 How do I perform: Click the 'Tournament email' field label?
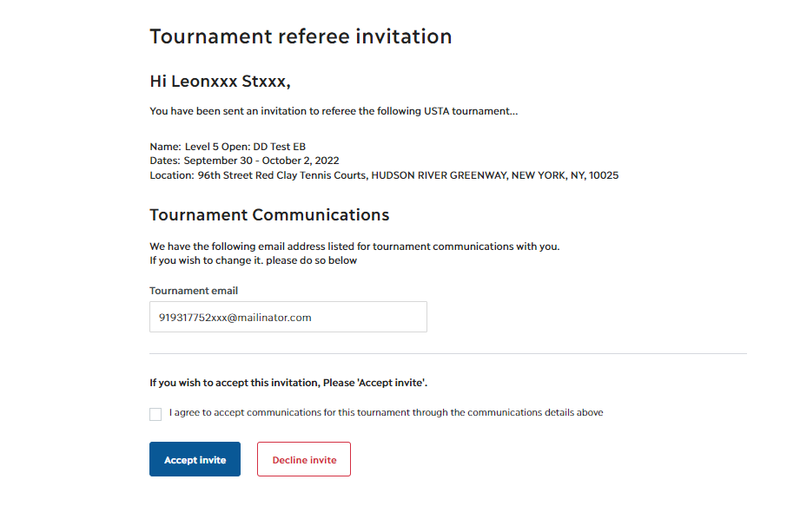coord(194,291)
